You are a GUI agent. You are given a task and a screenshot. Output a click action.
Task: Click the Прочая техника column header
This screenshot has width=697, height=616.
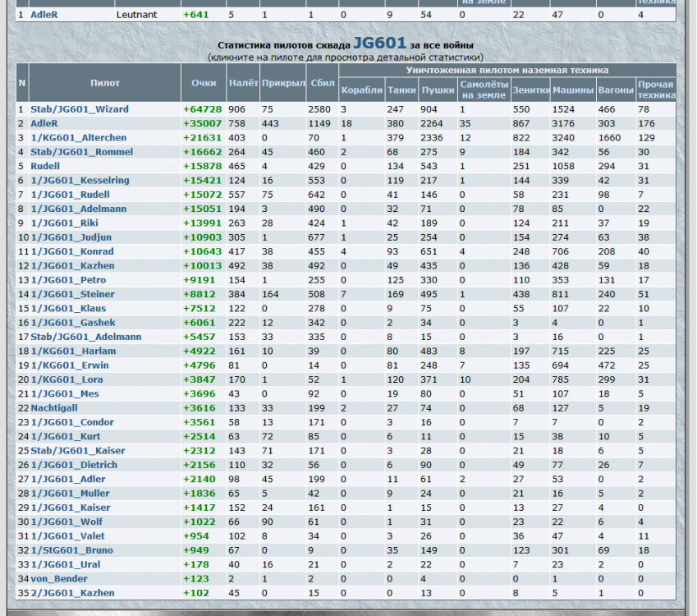coord(657,90)
